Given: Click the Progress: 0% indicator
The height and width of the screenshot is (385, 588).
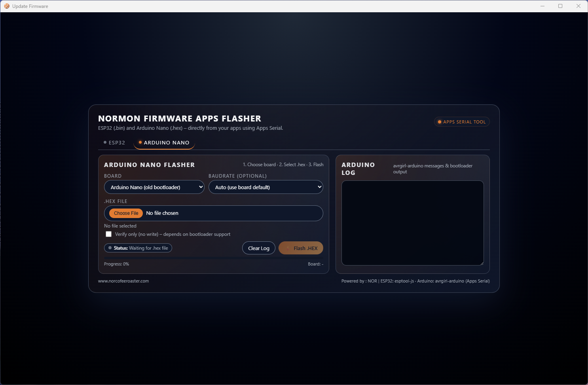Looking at the screenshot, I should (116, 264).
